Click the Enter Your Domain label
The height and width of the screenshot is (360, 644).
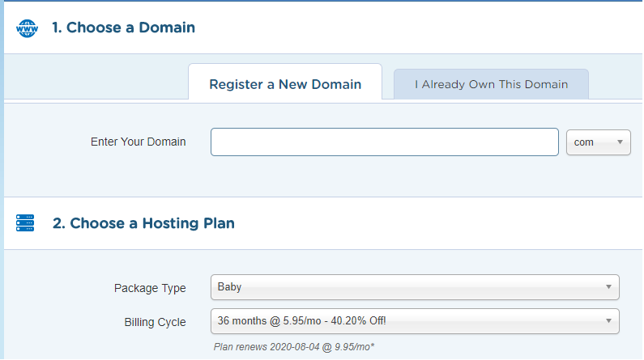[x=138, y=142]
